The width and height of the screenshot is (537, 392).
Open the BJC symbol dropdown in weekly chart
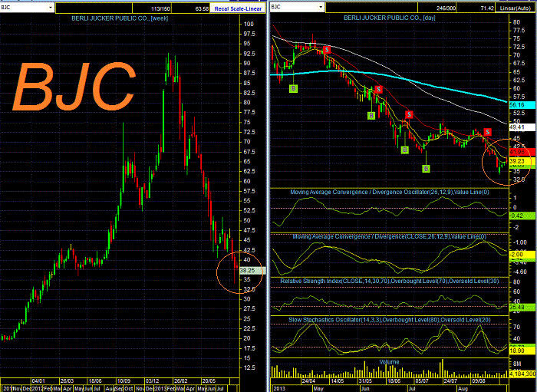pos(51,7)
